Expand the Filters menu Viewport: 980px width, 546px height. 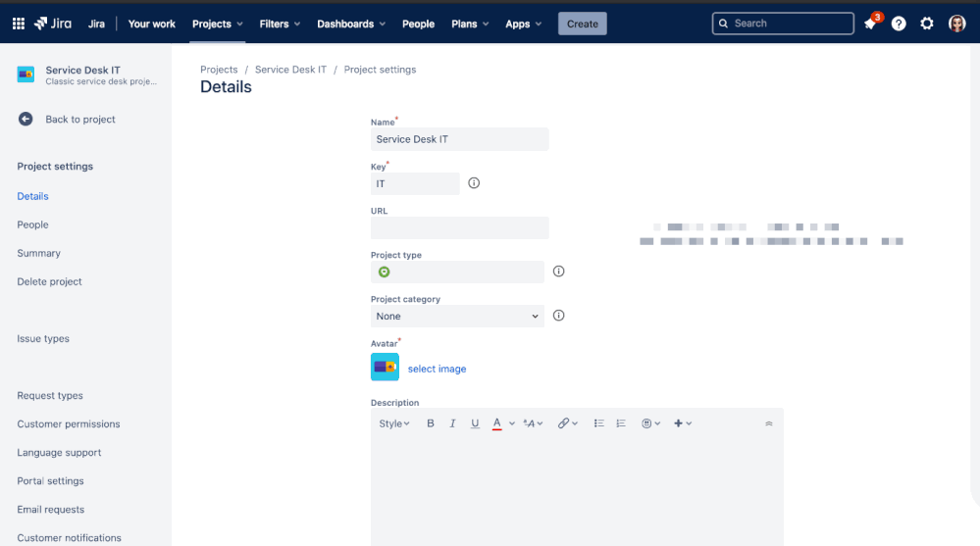click(x=280, y=24)
